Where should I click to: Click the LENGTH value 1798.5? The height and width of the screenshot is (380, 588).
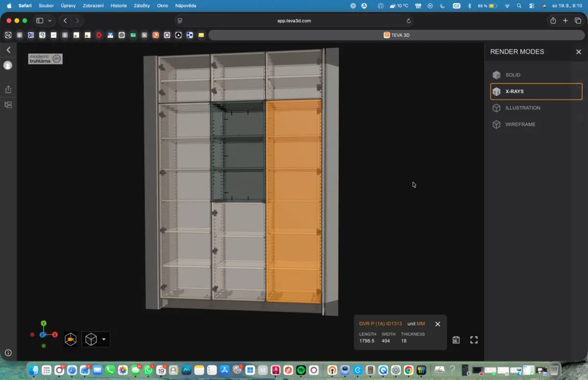[x=367, y=341]
